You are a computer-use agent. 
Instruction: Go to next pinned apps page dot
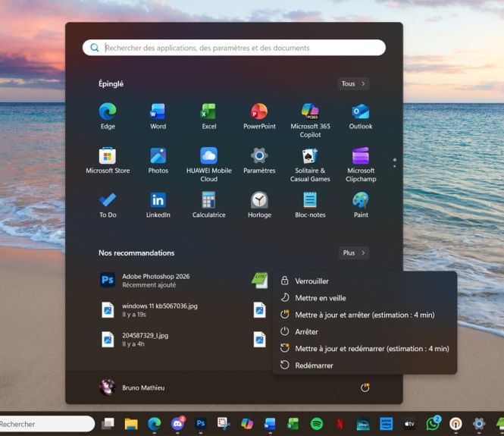click(x=395, y=166)
